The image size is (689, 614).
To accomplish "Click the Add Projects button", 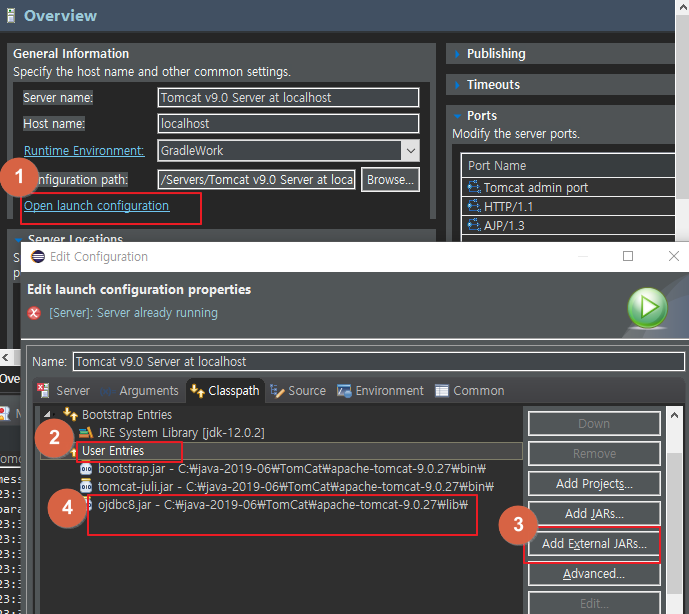I will (594, 483).
